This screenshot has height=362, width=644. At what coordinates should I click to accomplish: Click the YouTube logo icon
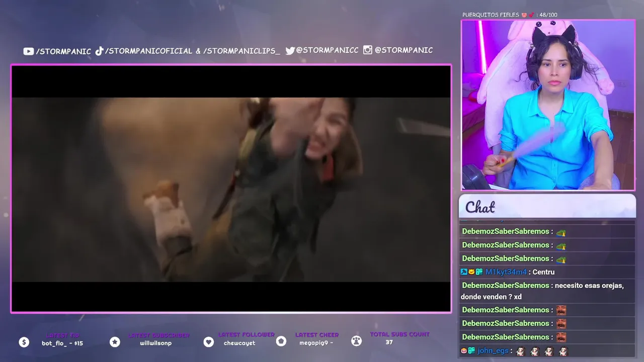pyautogui.click(x=29, y=51)
